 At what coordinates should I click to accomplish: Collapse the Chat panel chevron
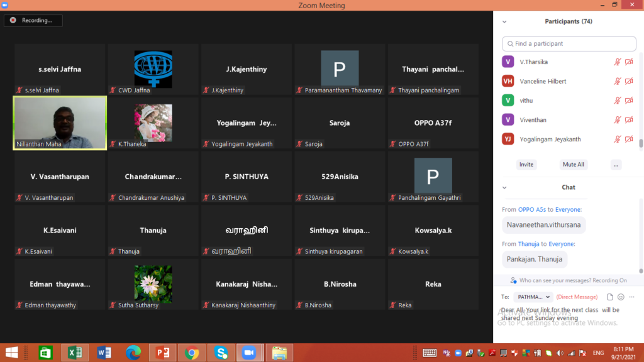pos(504,187)
